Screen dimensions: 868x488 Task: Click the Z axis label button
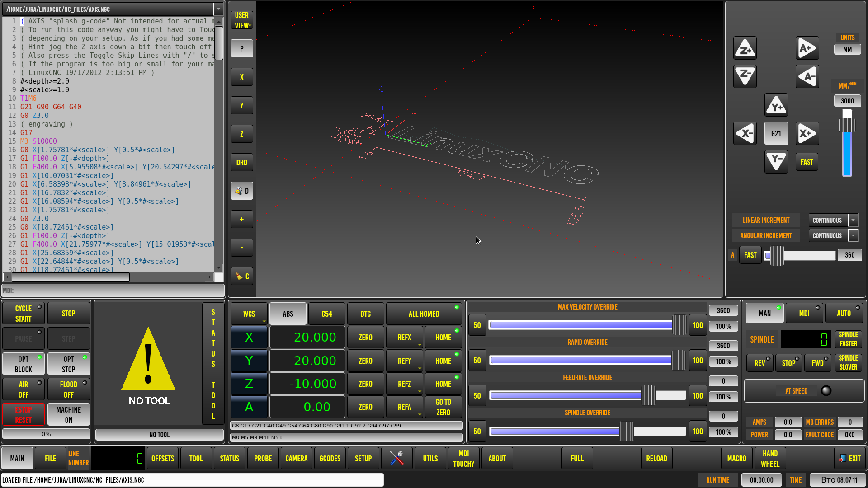click(249, 384)
